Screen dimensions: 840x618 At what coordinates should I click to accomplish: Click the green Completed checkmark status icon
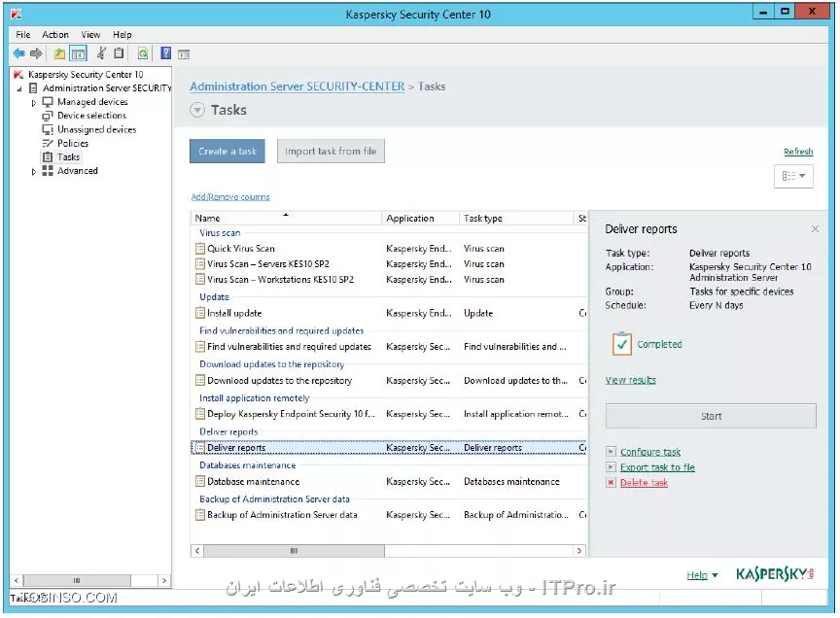621,344
